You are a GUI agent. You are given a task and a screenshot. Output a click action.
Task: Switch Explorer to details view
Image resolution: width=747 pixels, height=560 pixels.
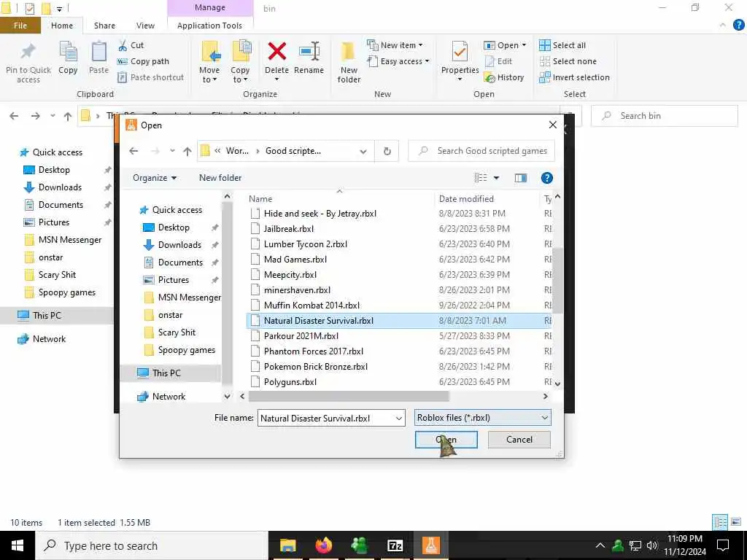coord(720,522)
